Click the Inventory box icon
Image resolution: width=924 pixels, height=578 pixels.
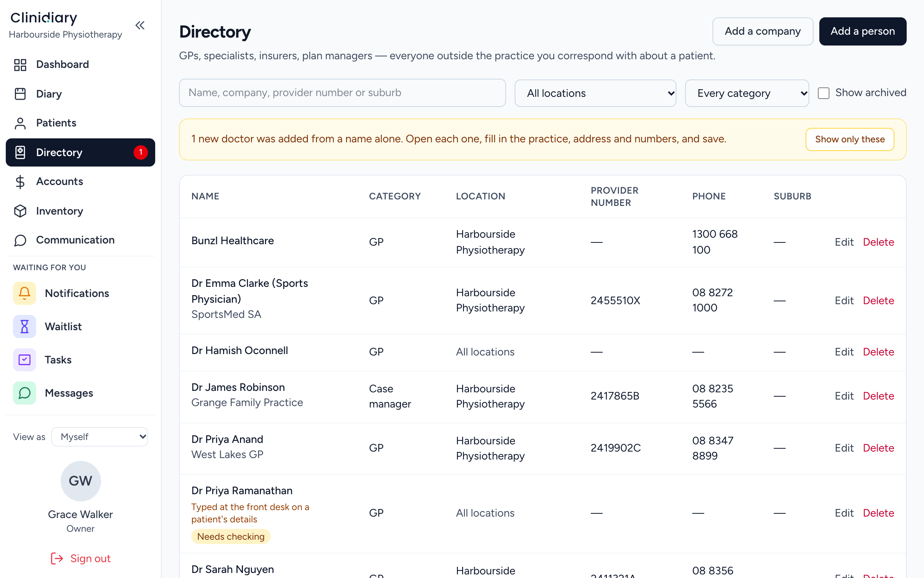(20, 211)
